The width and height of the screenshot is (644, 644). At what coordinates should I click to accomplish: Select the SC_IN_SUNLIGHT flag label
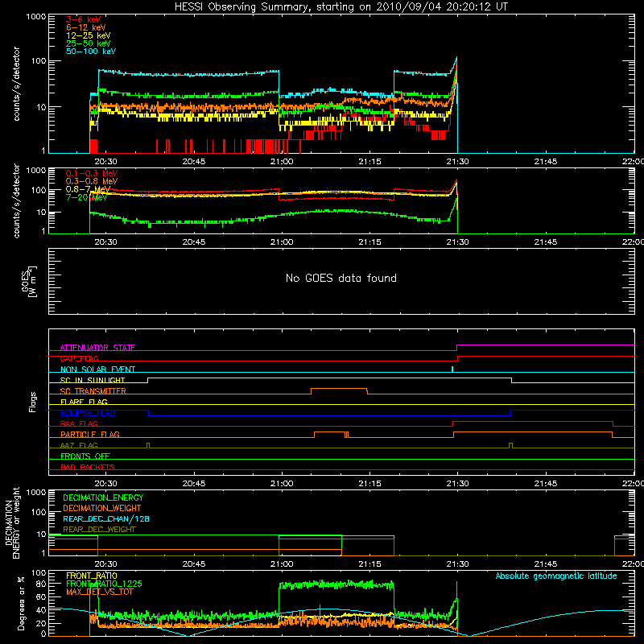pyautogui.click(x=93, y=380)
